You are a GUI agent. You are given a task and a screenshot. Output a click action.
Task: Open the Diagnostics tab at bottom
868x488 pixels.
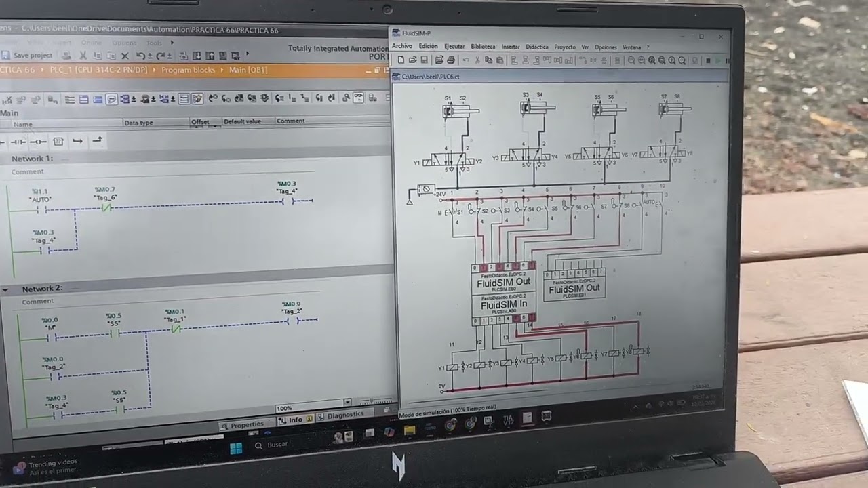(345, 415)
